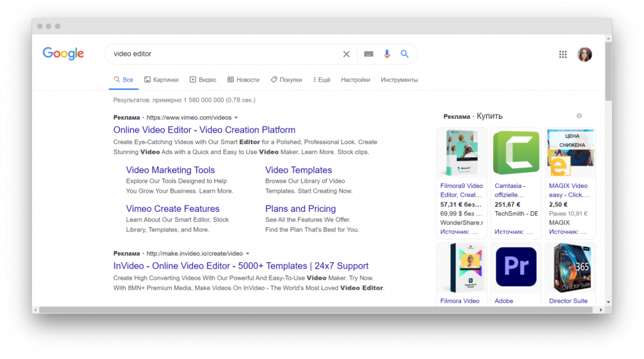Open the on-screen keyboard input tool
This screenshot has width=644, height=359.
[x=369, y=54]
